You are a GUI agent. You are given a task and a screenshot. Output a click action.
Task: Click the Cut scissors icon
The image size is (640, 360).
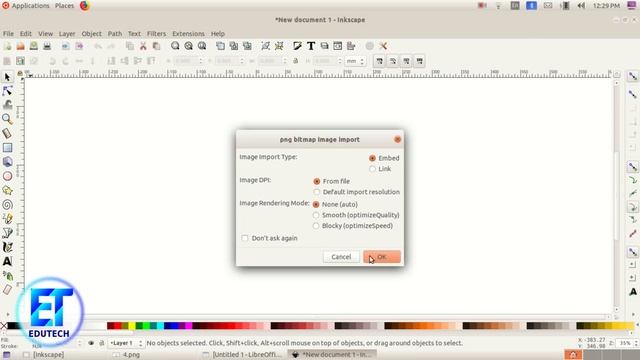[x=143, y=46]
